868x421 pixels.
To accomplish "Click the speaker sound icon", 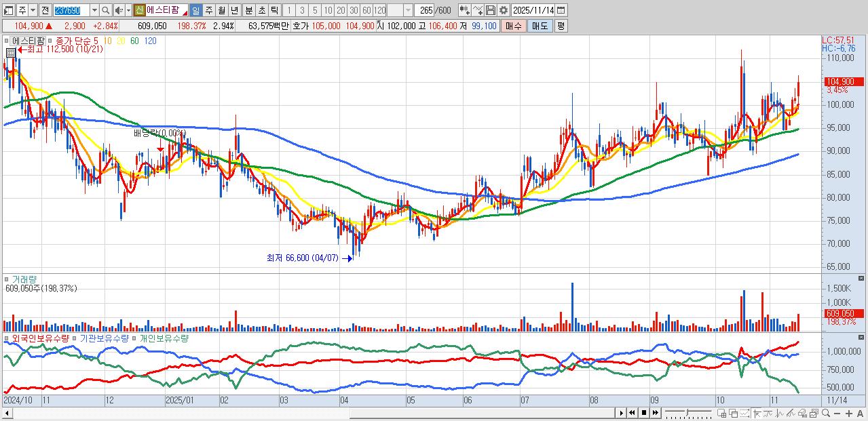I will (118, 10).
